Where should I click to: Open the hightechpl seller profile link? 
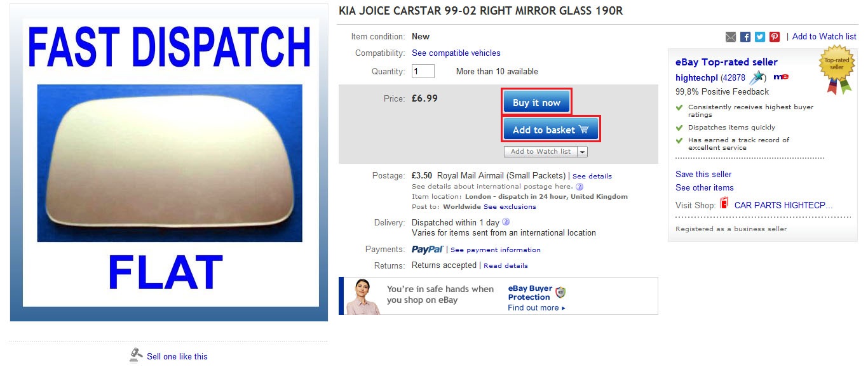696,77
